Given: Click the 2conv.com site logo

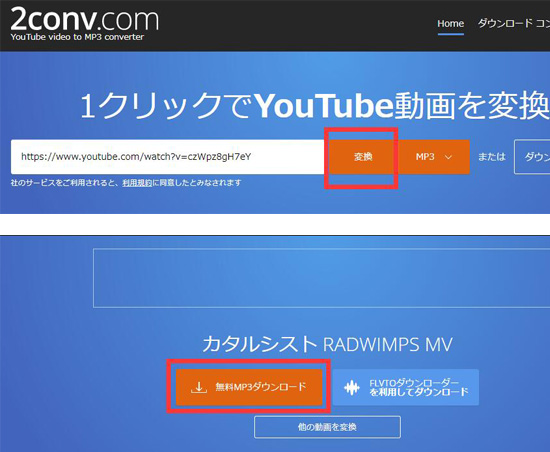Looking at the screenshot, I should 85,23.
